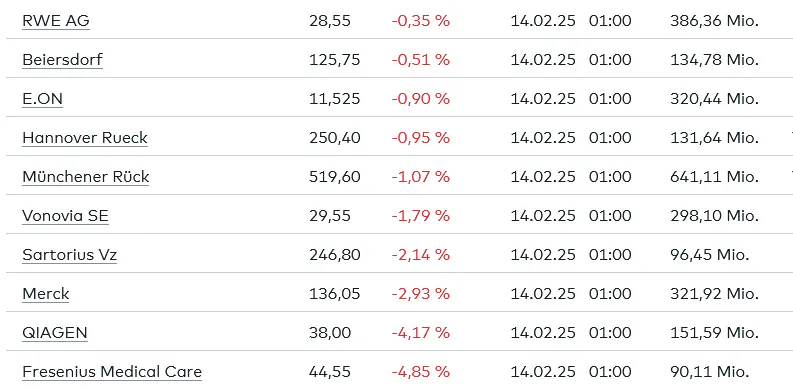Open Fresenius Medical Care page
793x389 pixels.
click(x=112, y=372)
